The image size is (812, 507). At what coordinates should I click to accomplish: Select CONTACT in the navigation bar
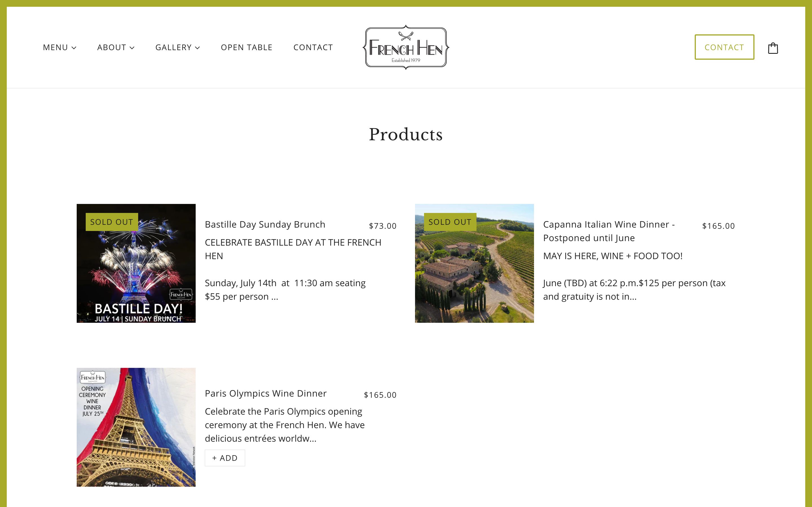tap(313, 47)
